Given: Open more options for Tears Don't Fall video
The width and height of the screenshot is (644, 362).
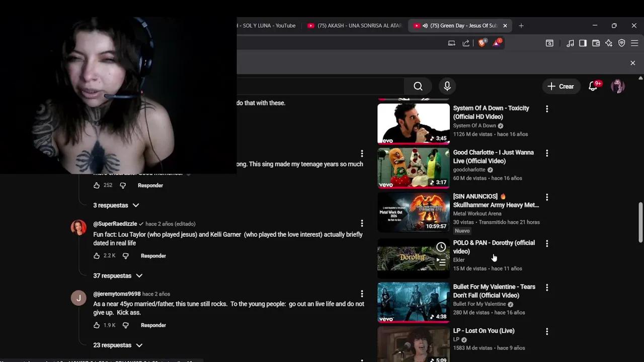Looking at the screenshot, I should click(547, 288).
